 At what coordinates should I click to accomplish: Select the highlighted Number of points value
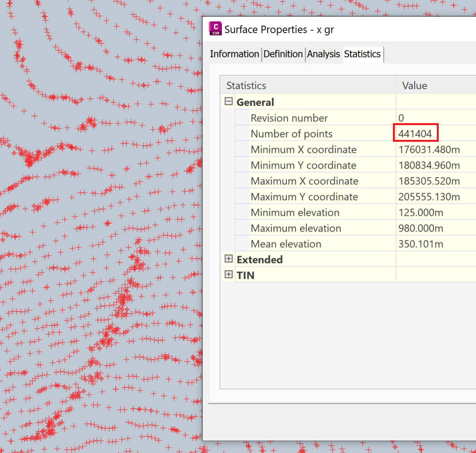pyautogui.click(x=415, y=133)
